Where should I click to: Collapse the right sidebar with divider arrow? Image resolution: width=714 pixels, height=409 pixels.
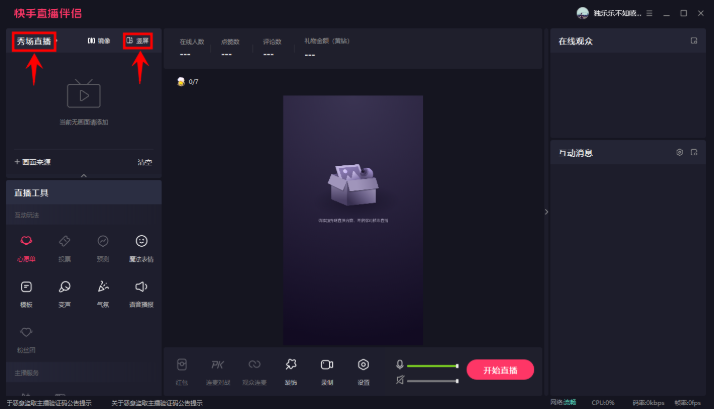point(545,212)
